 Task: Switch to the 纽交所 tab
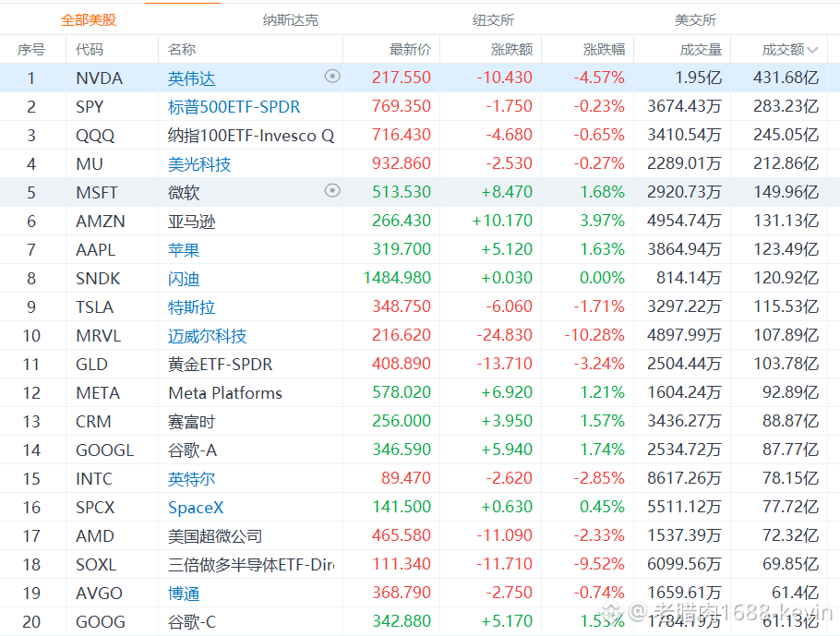(x=493, y=20)
